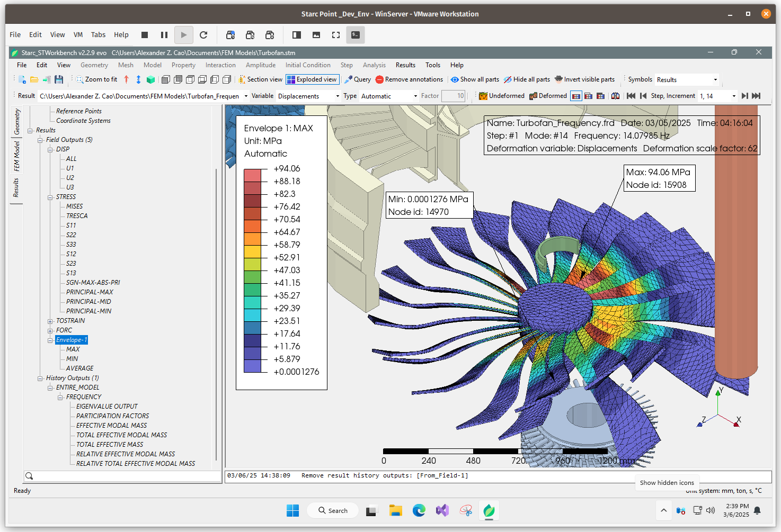Hide all parts with the crossed-eye toggle
The image size is (781, 532).
(527, 79)
